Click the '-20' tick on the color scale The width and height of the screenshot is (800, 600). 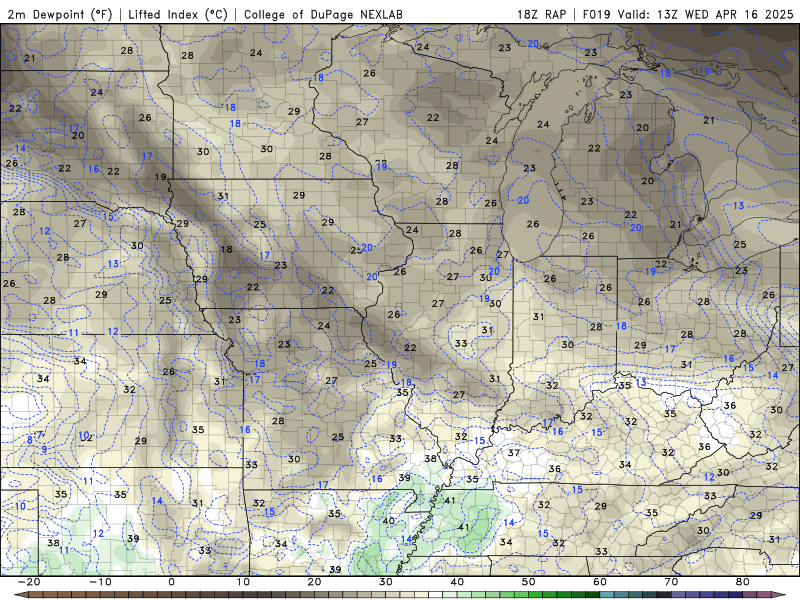pyautogui.click(x=29, y=582)
